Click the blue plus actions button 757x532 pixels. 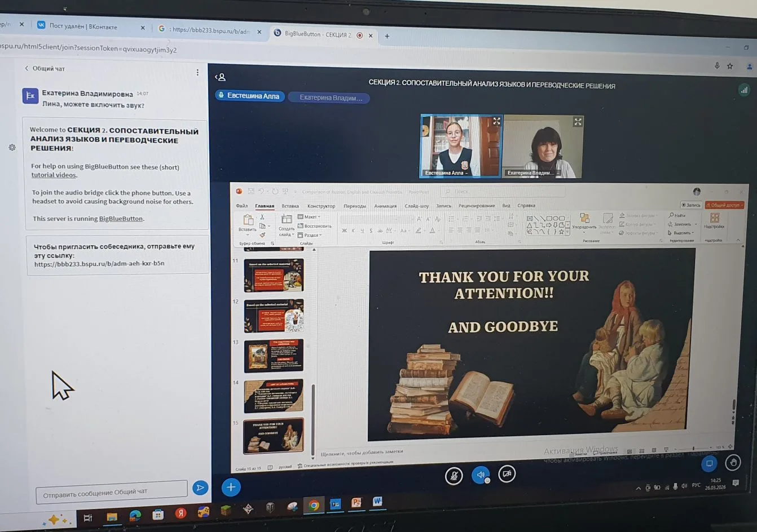231,487
